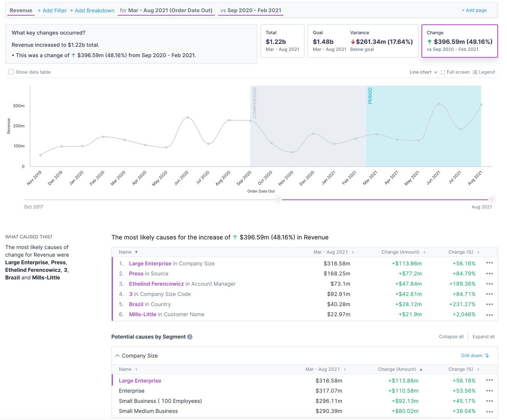This screenshot has height=420, width=507.
Task: Click the Drill down arrow for Company Size
Action: [x=475, y=355]
